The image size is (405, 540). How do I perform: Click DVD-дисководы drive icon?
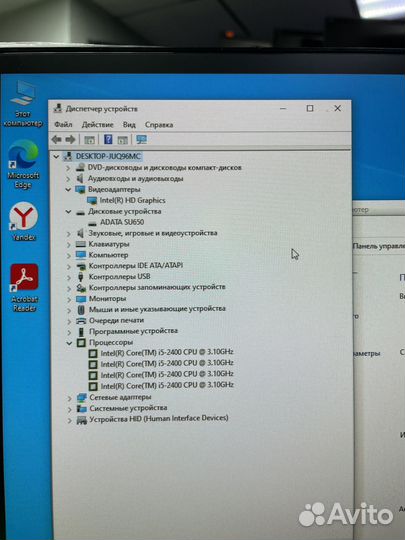click(x=80, y=167)
